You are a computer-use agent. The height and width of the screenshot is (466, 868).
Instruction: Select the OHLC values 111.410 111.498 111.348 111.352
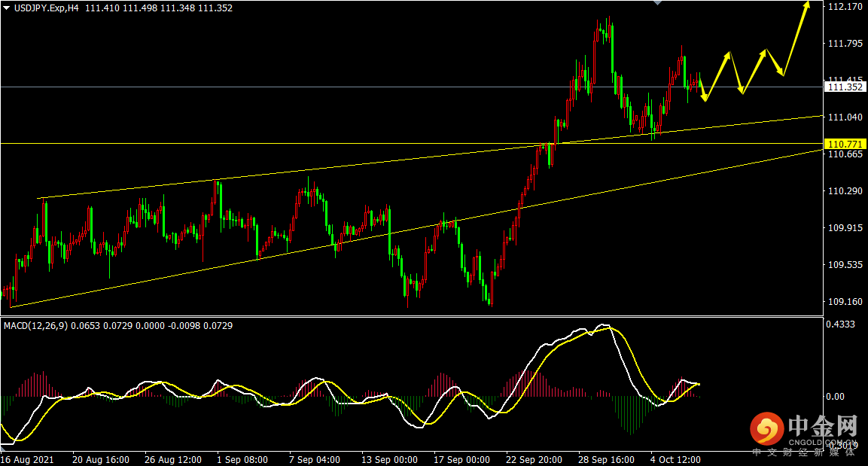(x=159, y=8)
